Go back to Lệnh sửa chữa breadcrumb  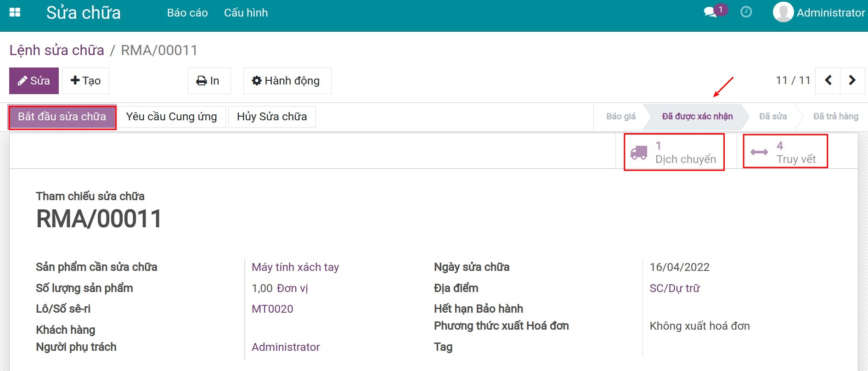tap(57, 50)
